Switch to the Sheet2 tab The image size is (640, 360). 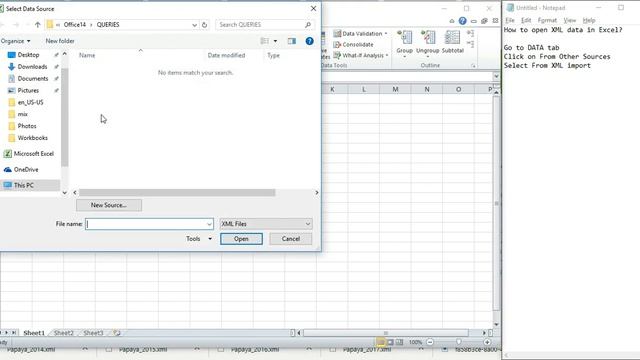64,333
